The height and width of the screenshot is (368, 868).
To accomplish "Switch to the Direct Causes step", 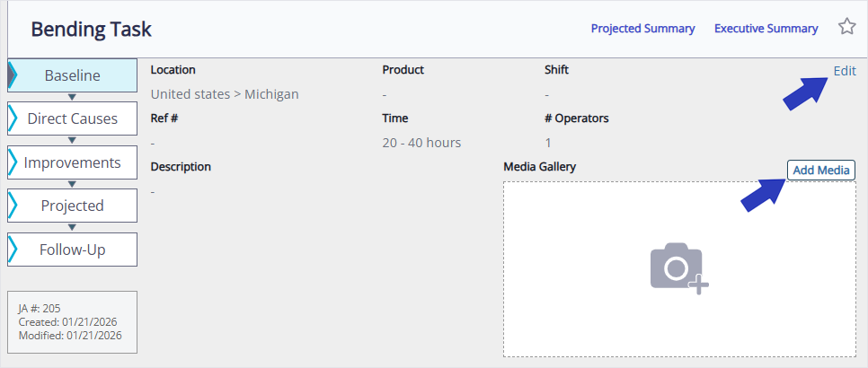I will point(73,118).
